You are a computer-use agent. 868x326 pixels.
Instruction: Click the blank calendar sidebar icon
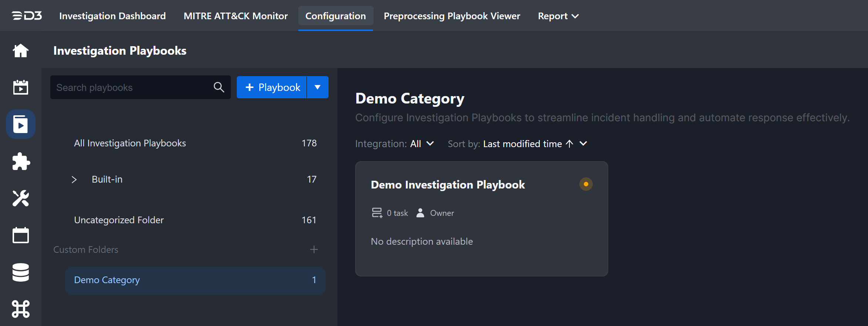click(21, 235)
